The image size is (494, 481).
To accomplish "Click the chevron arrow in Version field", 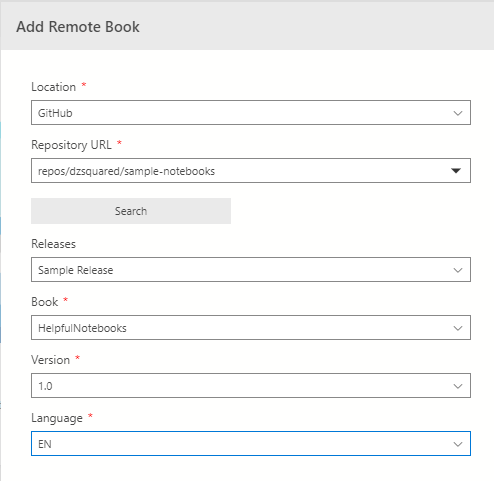I will point(458,386).
